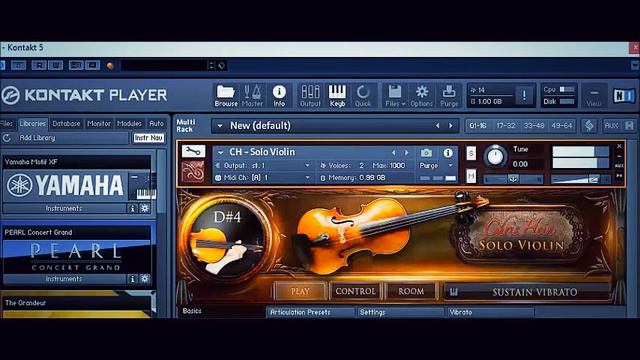Show instrument info i icon
640x360 pixels.
coord(448,153)
